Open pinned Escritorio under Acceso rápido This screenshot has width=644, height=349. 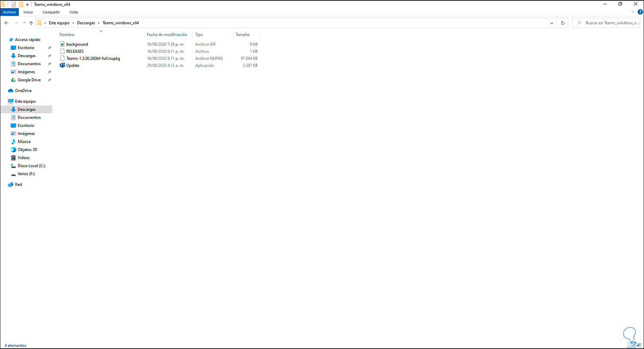[x=26, y=48]
